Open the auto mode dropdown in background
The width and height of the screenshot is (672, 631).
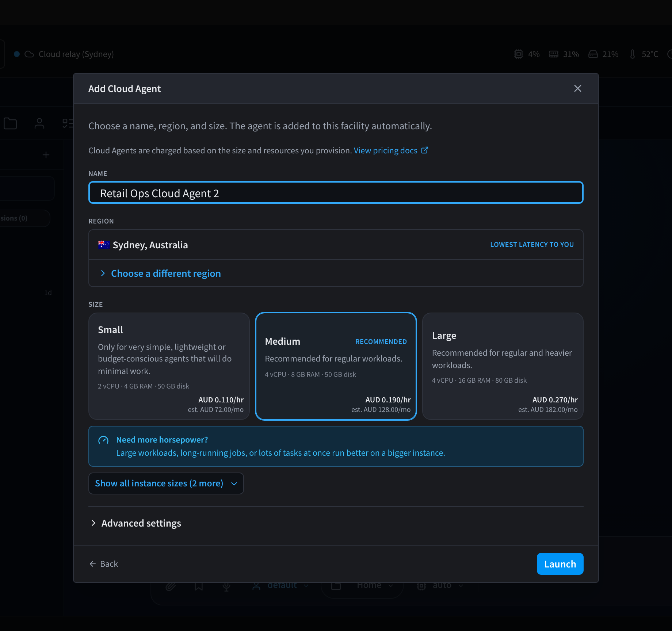coord(440,585)
